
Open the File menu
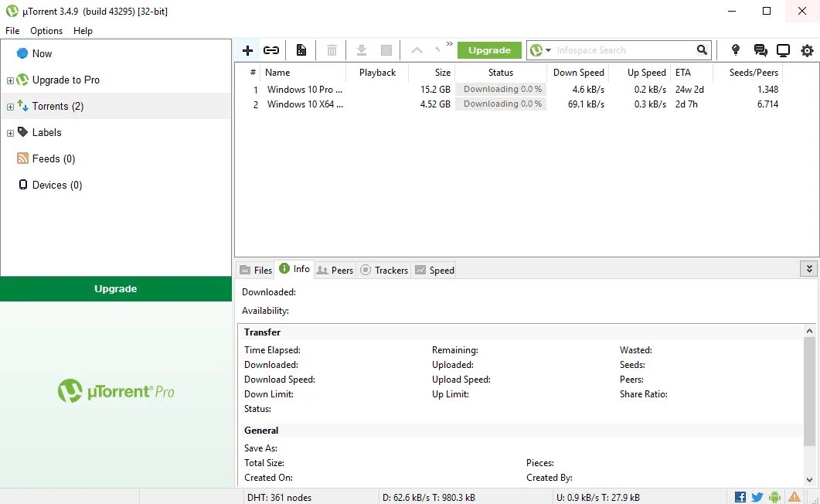click(12, 31)
